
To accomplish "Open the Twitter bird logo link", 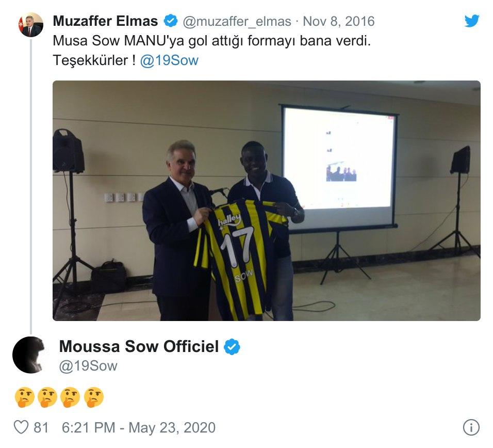I will click(x=472, y=21).
